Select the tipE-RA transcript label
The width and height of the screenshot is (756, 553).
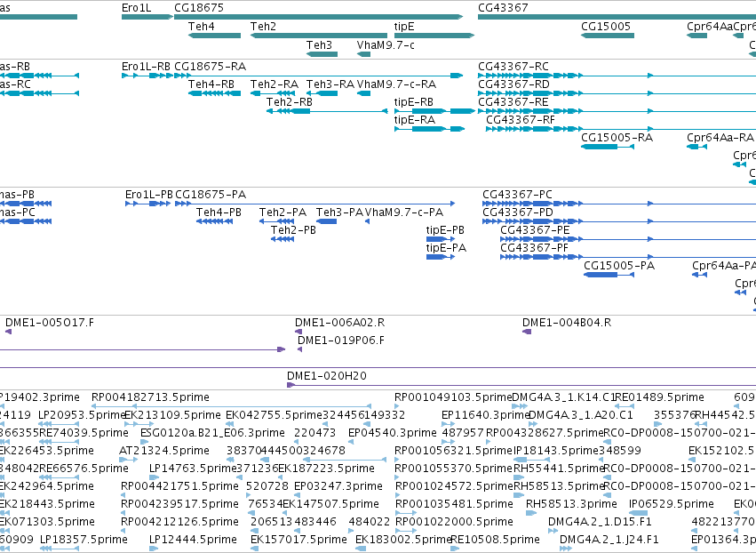pyautogui.click(x=415, y=120)
